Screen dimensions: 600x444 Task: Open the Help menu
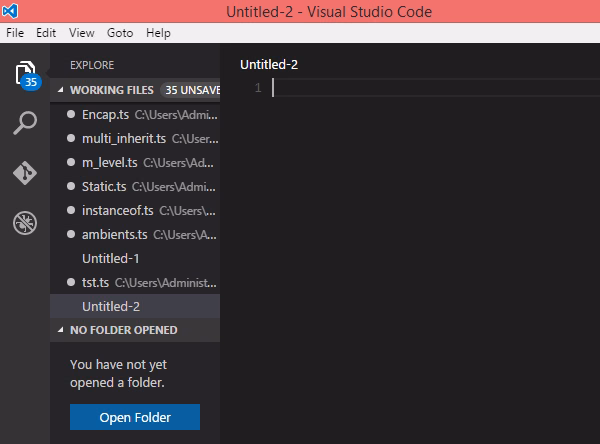(x=158, y=33)
